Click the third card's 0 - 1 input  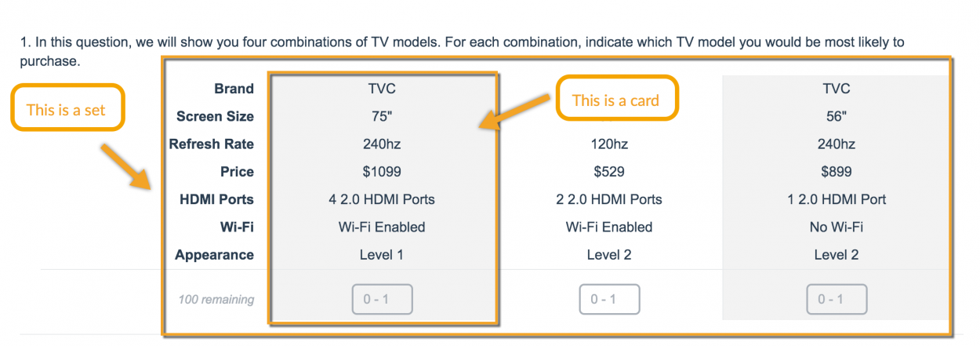tap(837, 300)
